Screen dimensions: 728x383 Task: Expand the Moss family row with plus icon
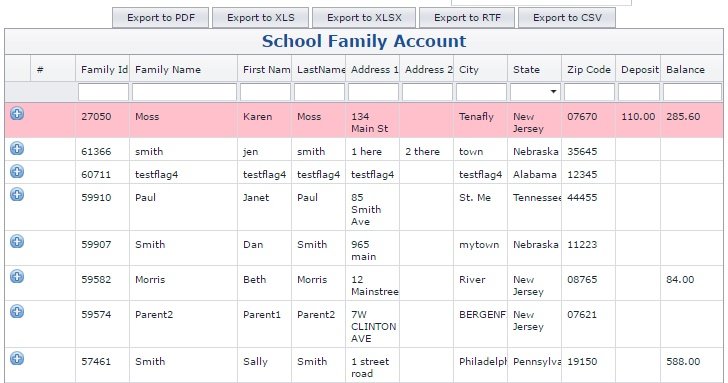coord(17,113)
